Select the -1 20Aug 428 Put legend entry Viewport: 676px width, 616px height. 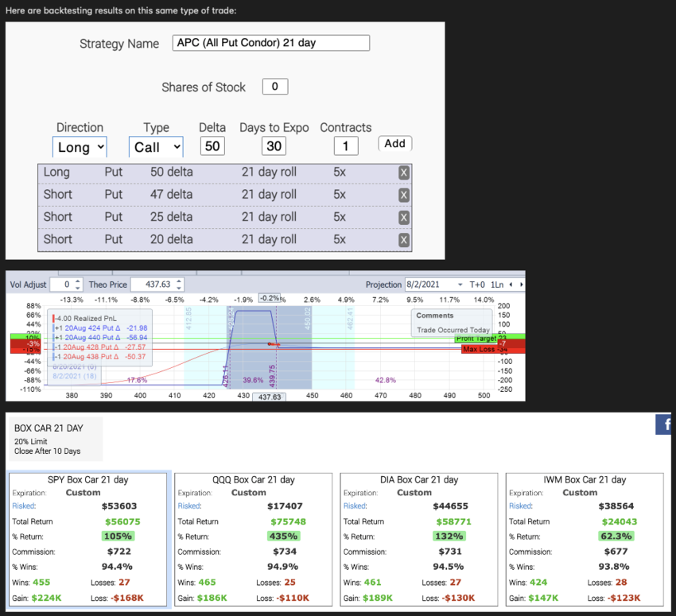(99, 347)
